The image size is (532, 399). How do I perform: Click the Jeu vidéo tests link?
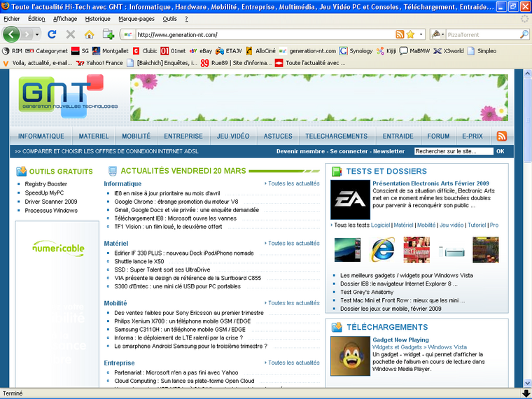tap(451, 225)
